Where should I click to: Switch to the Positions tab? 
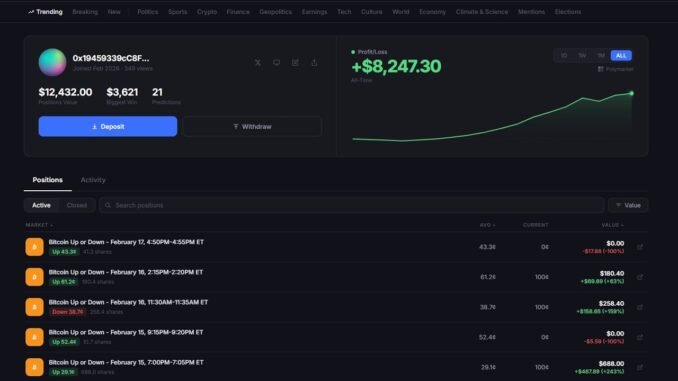pos(48,180)
